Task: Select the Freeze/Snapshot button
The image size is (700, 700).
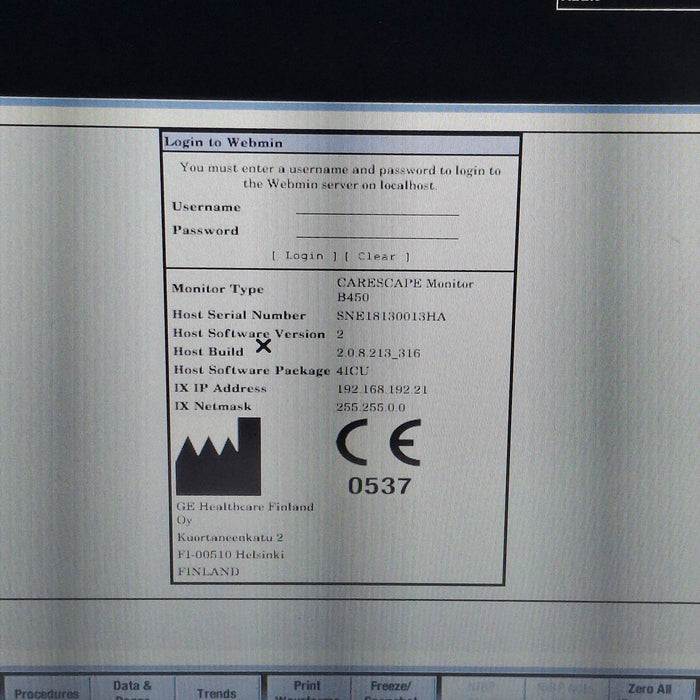Action: [x=391, y=689]
